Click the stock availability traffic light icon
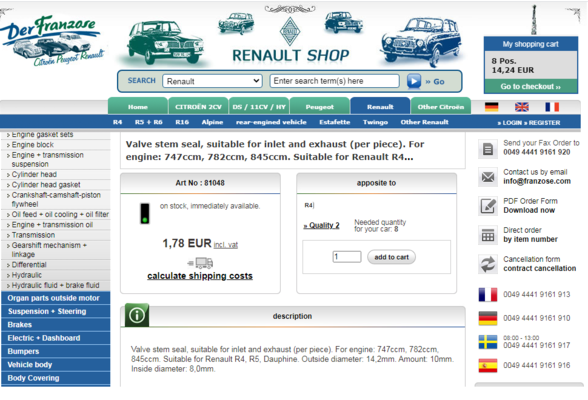 tap(145, 213)
